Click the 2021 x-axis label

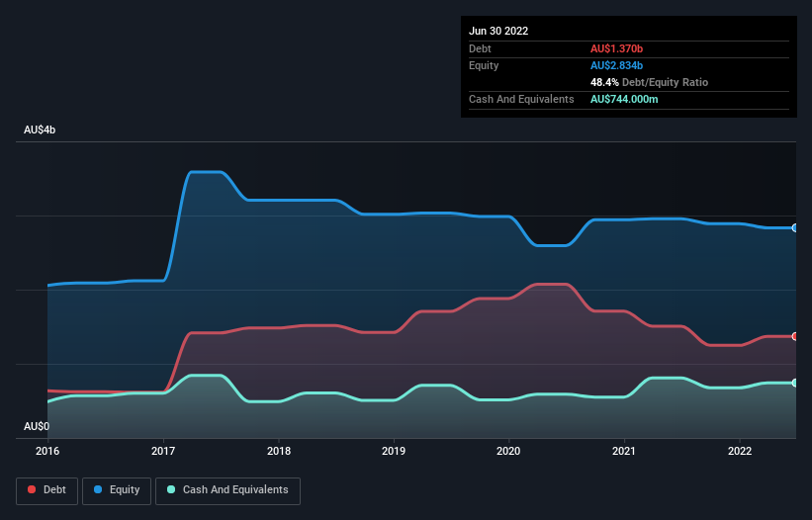[624, 451]
